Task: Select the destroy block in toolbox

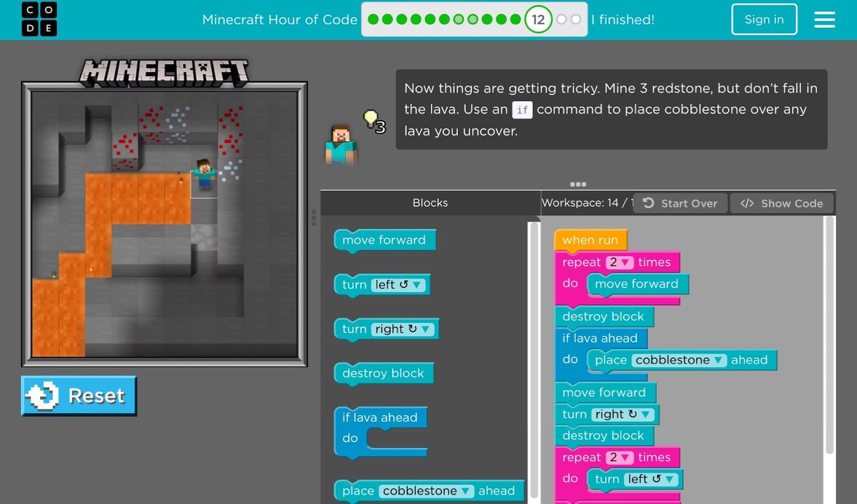Action: point(383,373)
